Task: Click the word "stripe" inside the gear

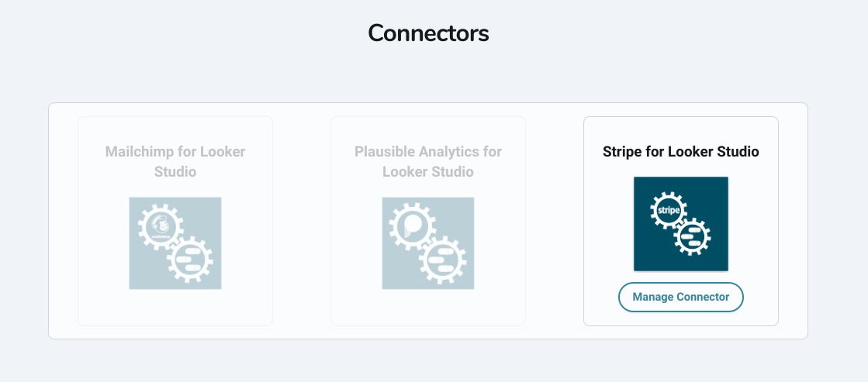Action: point(669,210)
